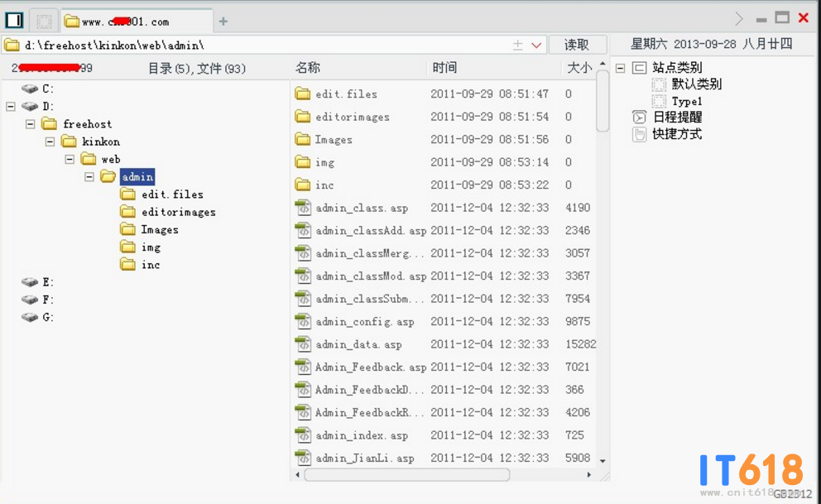Open the path history dropdown arrow
Image resolution: width=821 pixels, height=504 pixels.
(x=536, y=46)
